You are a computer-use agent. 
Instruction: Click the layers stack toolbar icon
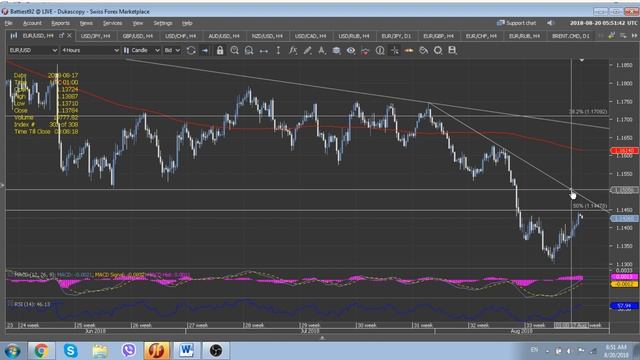tap(336, 50)
